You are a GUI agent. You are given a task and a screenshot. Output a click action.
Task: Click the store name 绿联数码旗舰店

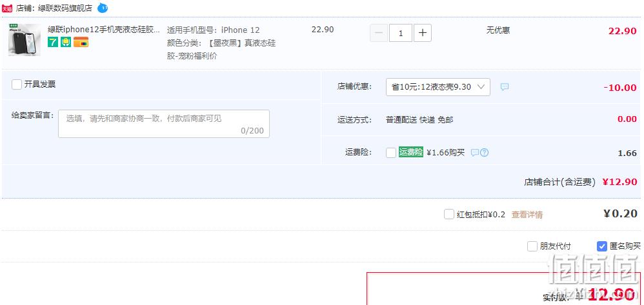65,8
